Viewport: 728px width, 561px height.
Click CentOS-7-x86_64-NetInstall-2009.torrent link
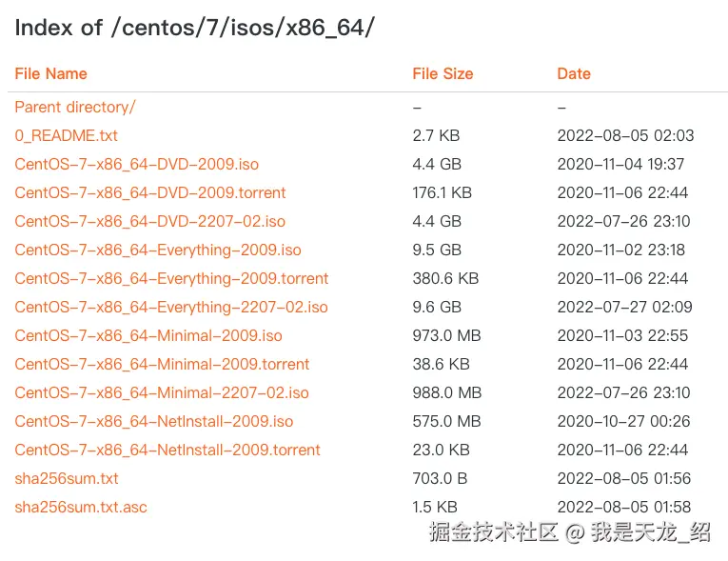(167, 450)
